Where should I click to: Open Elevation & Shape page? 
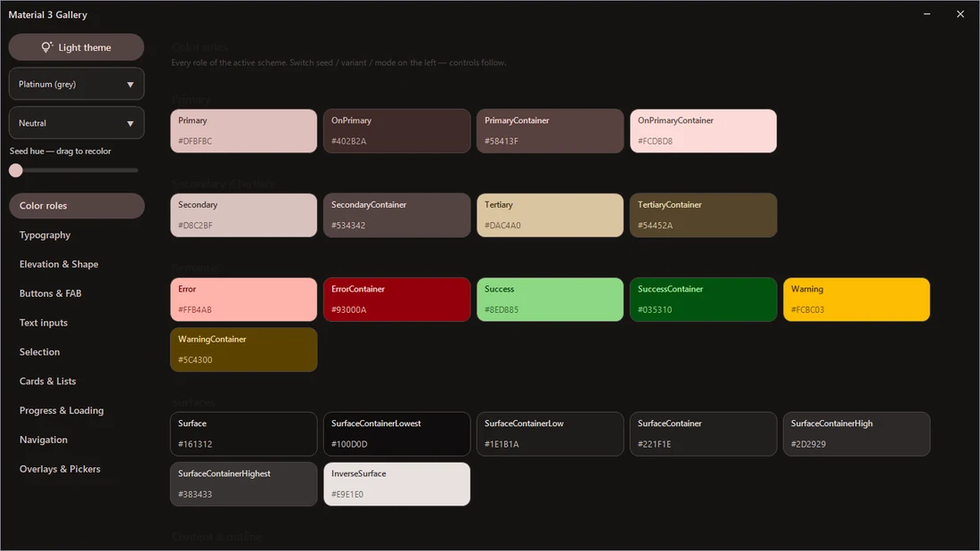77,264
